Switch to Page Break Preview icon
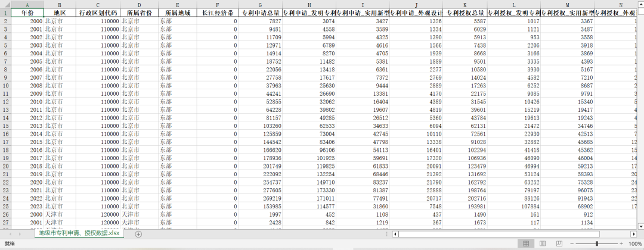This screenshot has width=644, height=250. pos(559,244)
